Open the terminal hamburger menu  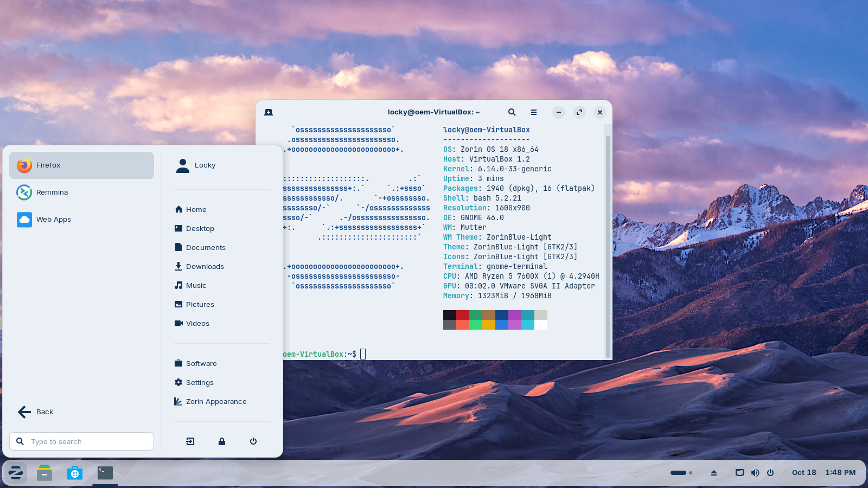(x=534, y=112)
